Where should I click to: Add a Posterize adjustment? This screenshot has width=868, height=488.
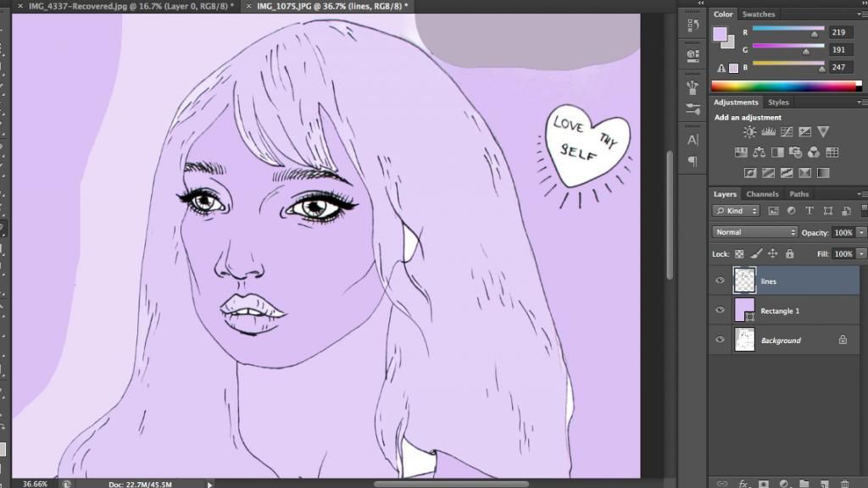(768, 173)
